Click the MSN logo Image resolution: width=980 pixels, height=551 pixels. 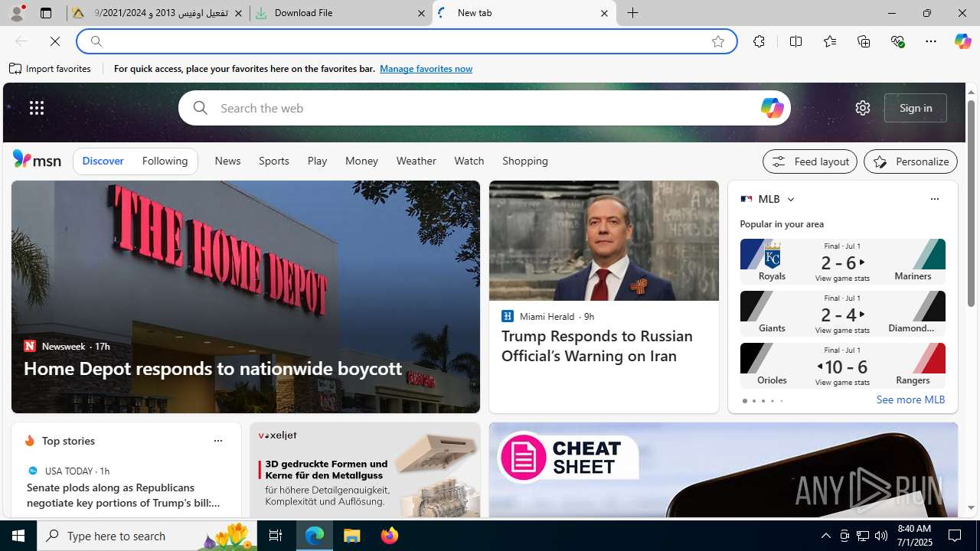37,159
